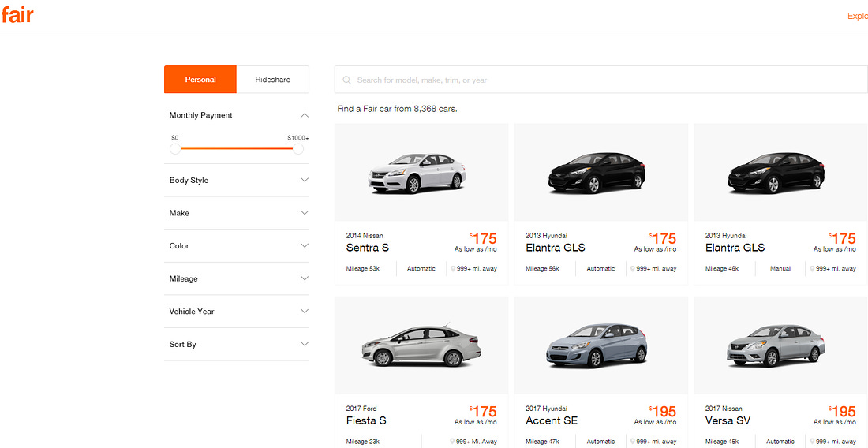
Task: Expand the Make filter
Action: pos(305,213)
